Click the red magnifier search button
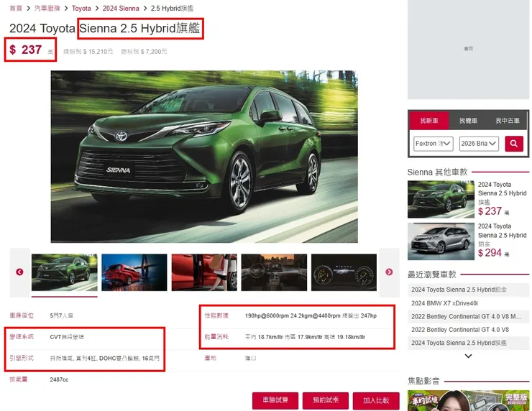532x411 pixels. (514, 144)
